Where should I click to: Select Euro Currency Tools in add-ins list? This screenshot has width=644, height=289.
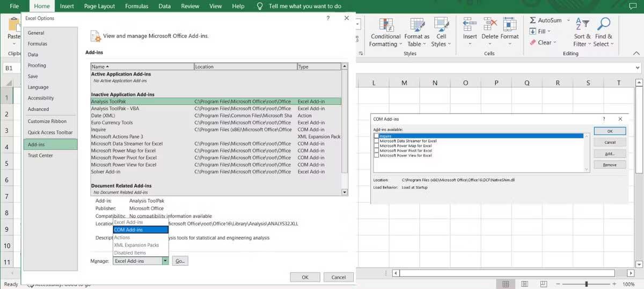pos(216,122)
